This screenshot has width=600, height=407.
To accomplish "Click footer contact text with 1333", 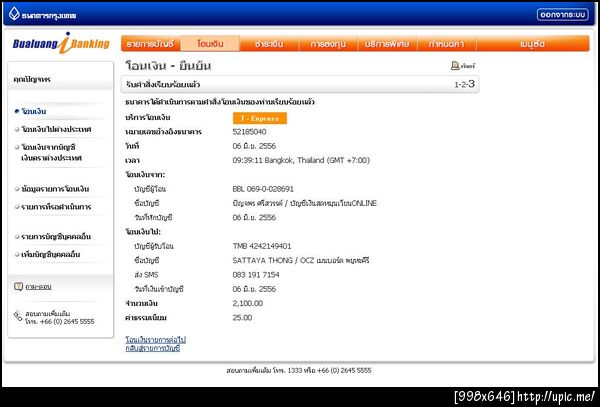I will [299, 370].
